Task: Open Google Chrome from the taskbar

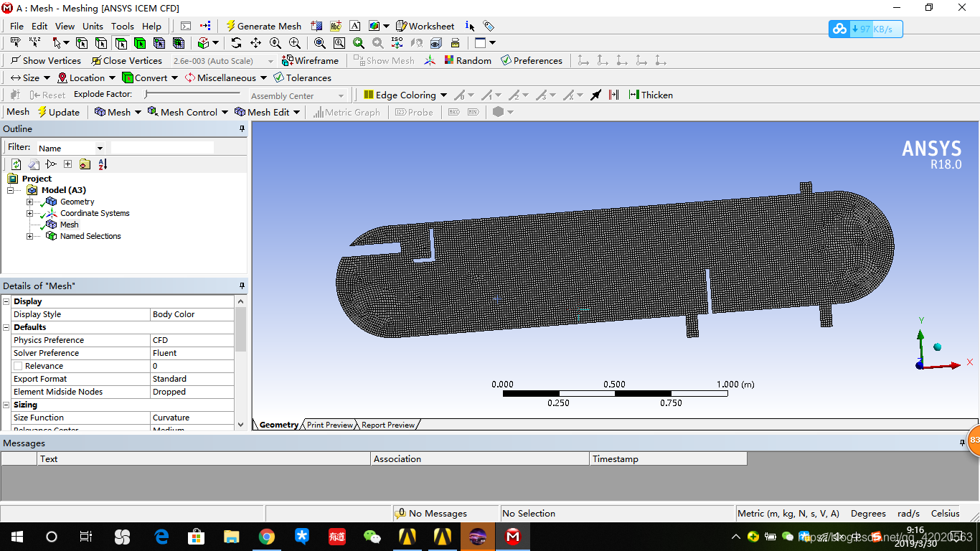Action: (267, 537)
